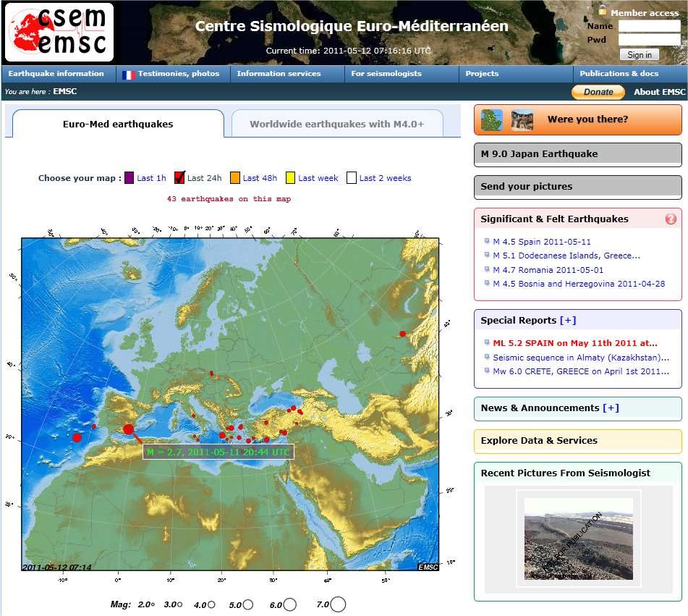Click the map thumbnail icon in Were you there

click(492, 120)
